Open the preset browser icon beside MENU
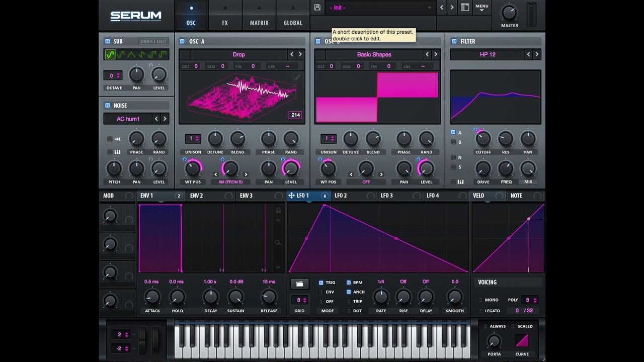This screenshot has width=644, height=362. (465, 8)
